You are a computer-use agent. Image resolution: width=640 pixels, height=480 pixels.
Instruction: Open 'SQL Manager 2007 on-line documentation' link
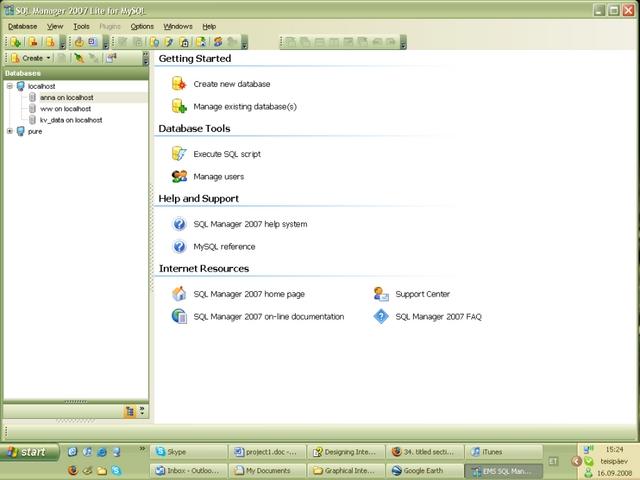[x=269, y=317]
